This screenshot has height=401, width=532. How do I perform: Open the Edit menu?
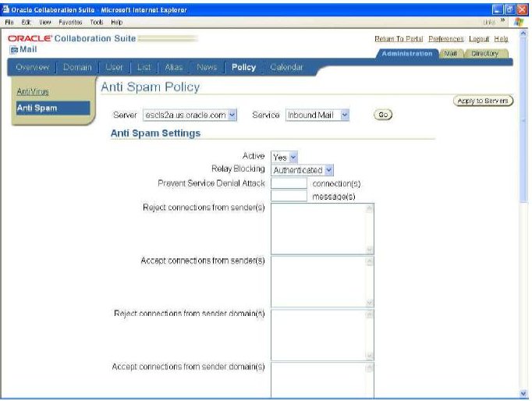tap(26, 23)
